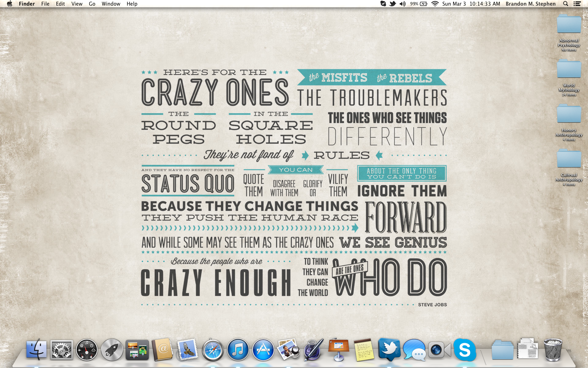
Task: Open the Apple menu
Action: [9, 4]
